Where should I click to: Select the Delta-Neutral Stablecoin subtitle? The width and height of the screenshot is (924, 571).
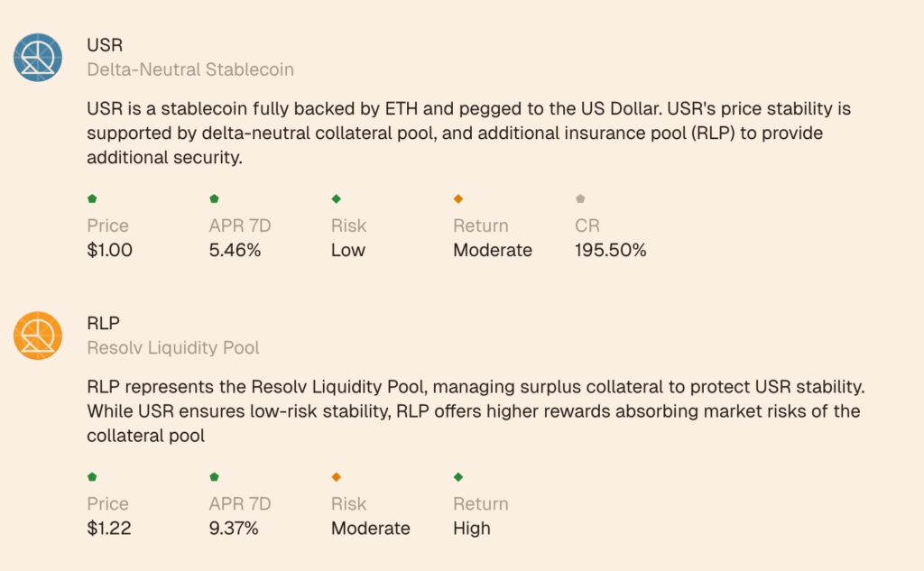point(190,69)
